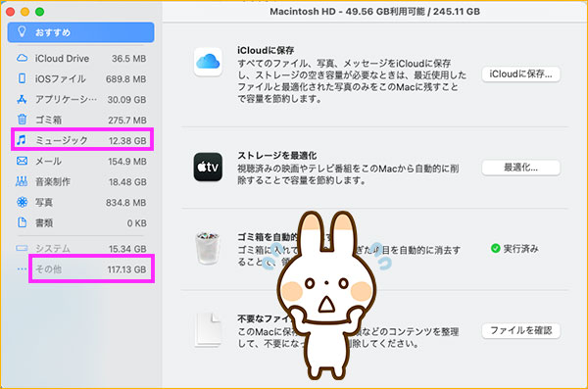Screen dimensions: 588x389
Task: Click the ストレージを最適化 heading
Action: pos(277,155)
